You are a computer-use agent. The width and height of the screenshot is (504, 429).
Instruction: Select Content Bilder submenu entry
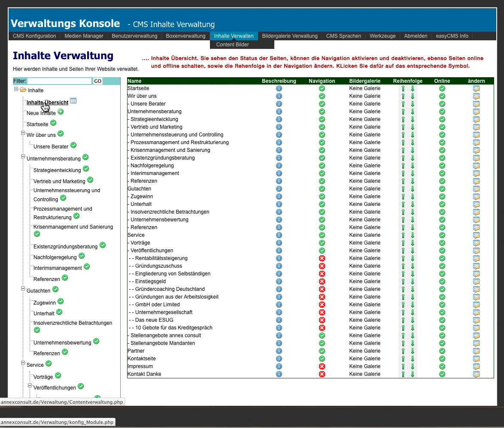pos(232,45)
